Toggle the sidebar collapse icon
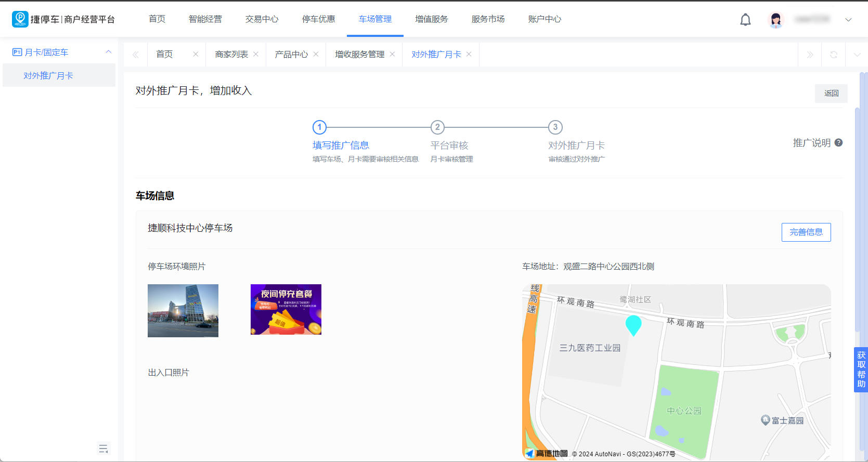The height and width of the screenshot is (462, 868). coord(103,448)
